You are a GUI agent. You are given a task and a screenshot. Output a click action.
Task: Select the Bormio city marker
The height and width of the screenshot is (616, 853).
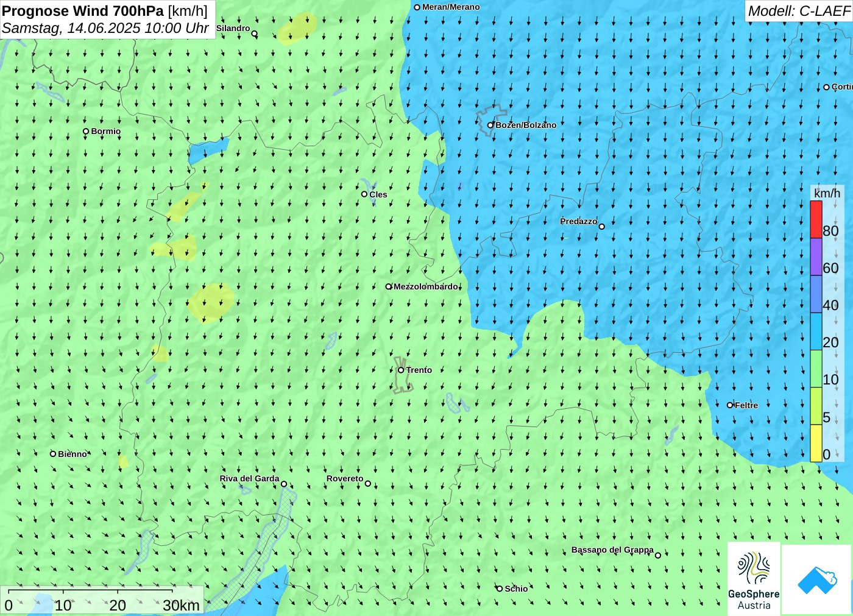click(86, 131)
